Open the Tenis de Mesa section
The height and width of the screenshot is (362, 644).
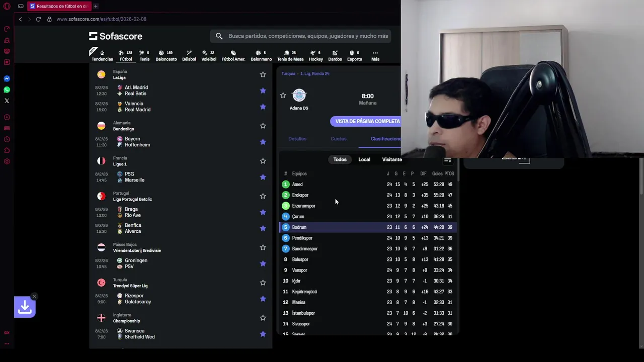290,56
